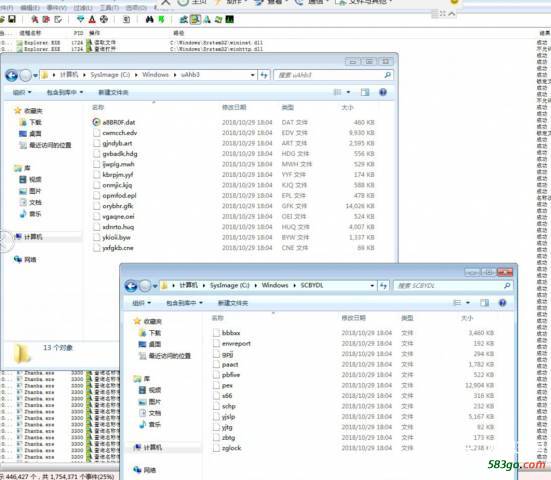Toggle Show Profiling Events icon
Viewport: 551px width, 480px height.
pos(230,19)
